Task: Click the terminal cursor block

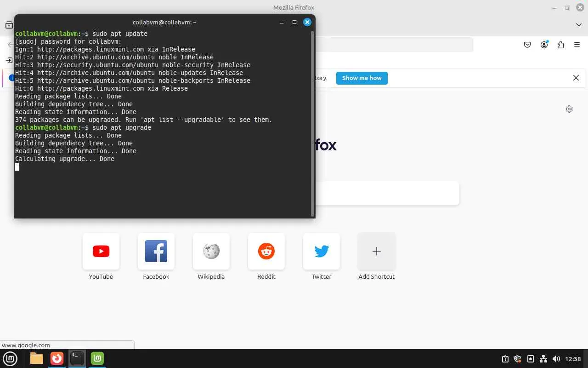Action: [x=17, y=167]
